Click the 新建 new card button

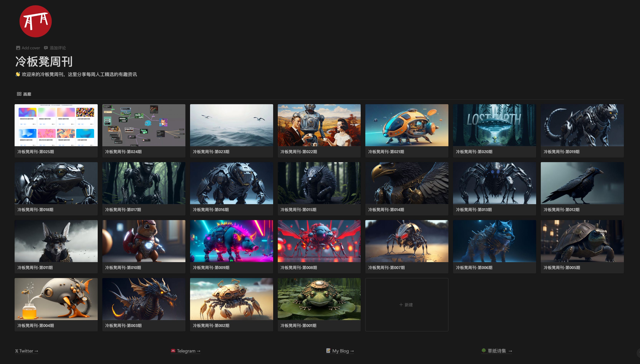click(406, 305)
